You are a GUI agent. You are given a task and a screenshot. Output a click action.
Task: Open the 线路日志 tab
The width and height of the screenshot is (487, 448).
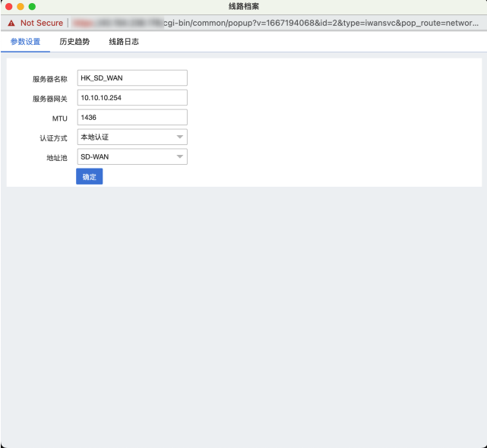(x=124, y=42)
